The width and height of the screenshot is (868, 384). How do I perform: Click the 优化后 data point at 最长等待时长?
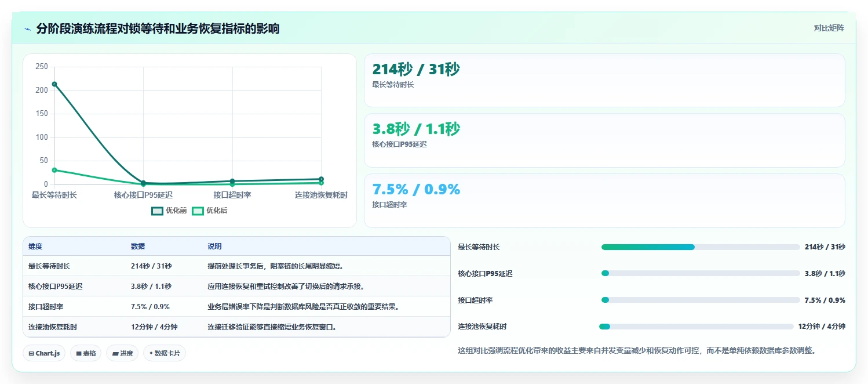point(54,170)
